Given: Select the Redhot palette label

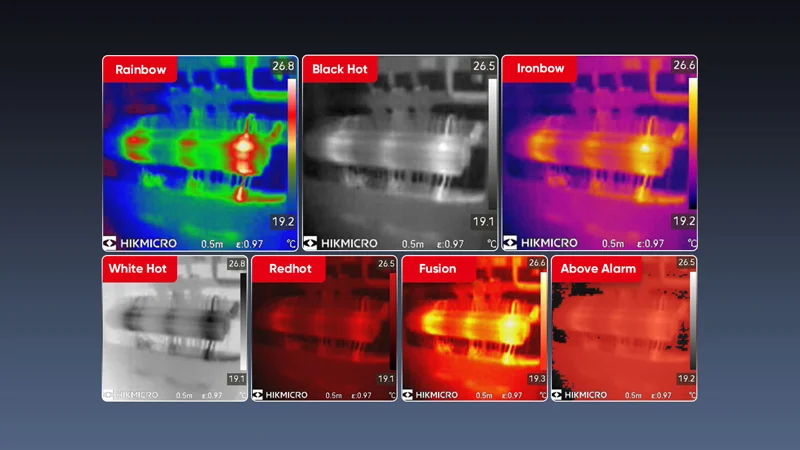Looking at the screenshot, I should coord(290,269).
